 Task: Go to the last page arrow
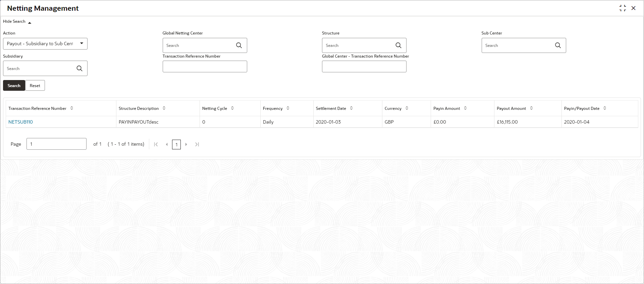click(x=197, y=144)
